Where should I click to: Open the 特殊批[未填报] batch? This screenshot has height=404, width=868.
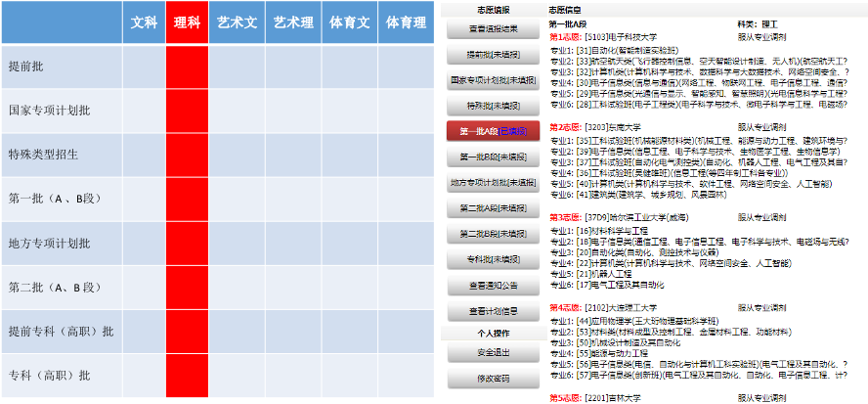[494, 106]
